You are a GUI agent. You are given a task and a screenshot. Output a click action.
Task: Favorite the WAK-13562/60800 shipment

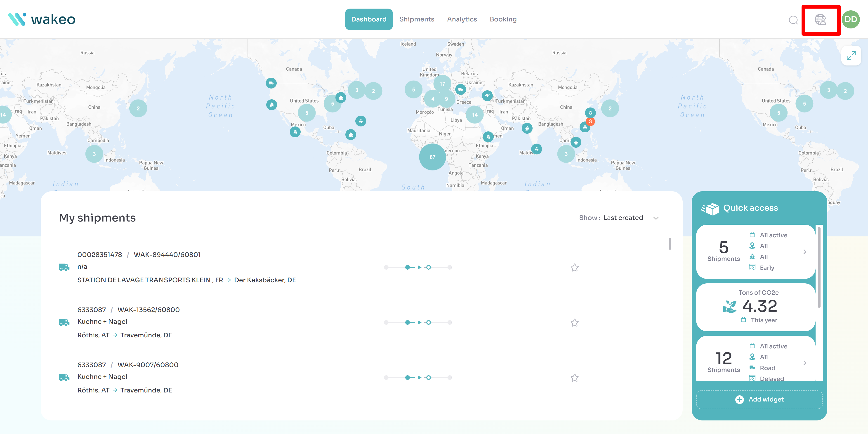[x=575, y=322]
